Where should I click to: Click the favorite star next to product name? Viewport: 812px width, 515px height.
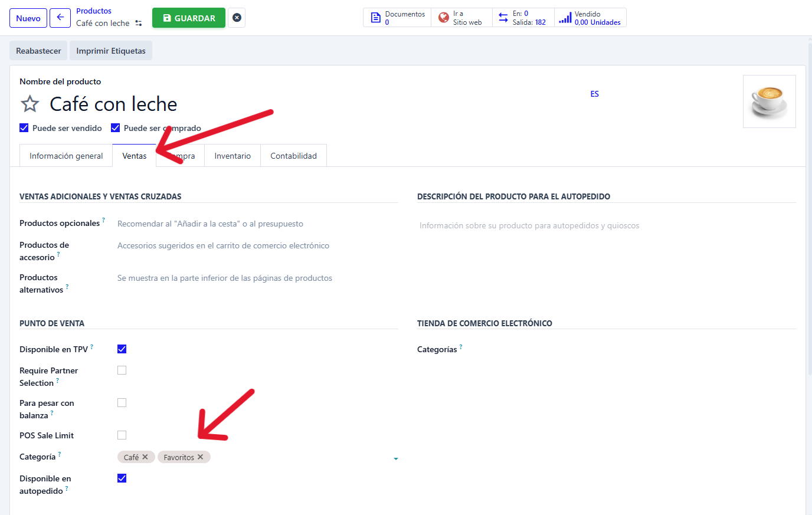30,104
